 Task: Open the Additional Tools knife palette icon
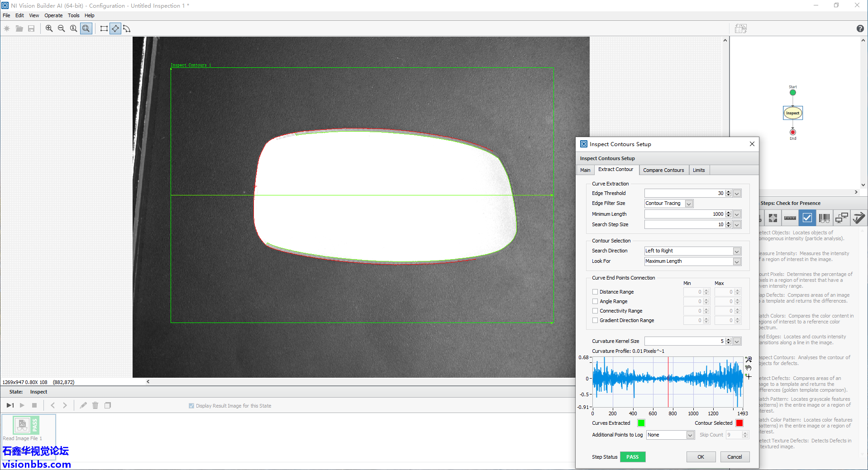click(858, 218)
